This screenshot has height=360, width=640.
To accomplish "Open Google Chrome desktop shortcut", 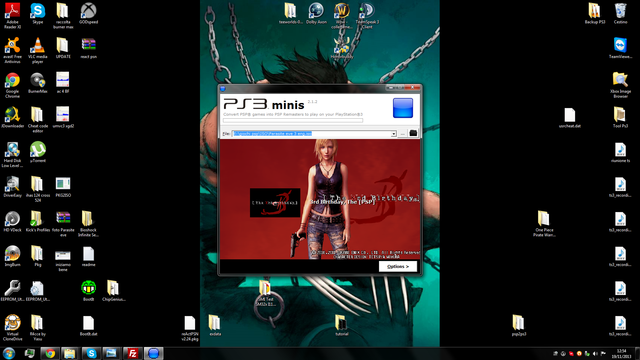I will point(12,85).
